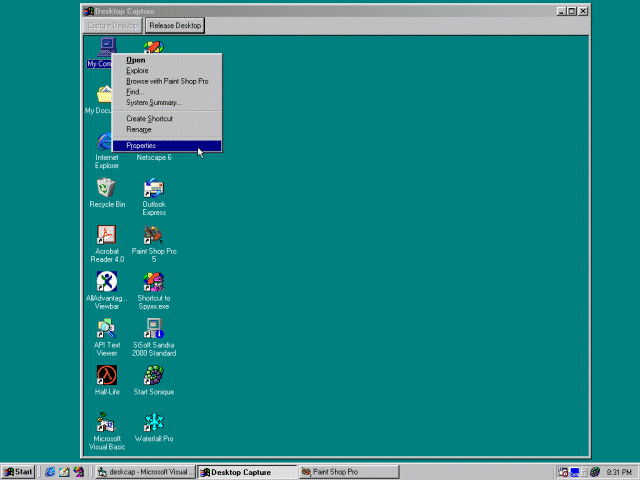Click the Waterfall Pro icon
Viewport: 640px width, 480px height.
154,423
